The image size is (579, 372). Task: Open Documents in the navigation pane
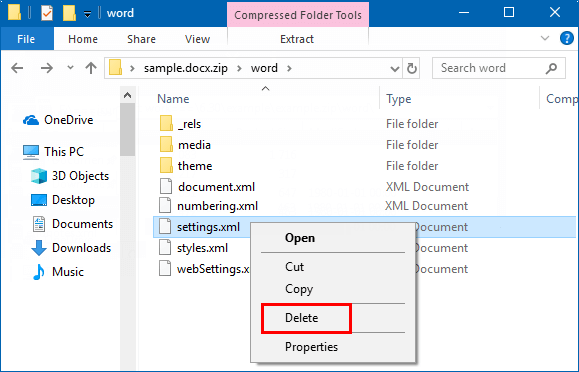pyautogui.click(x=83, y=224)
